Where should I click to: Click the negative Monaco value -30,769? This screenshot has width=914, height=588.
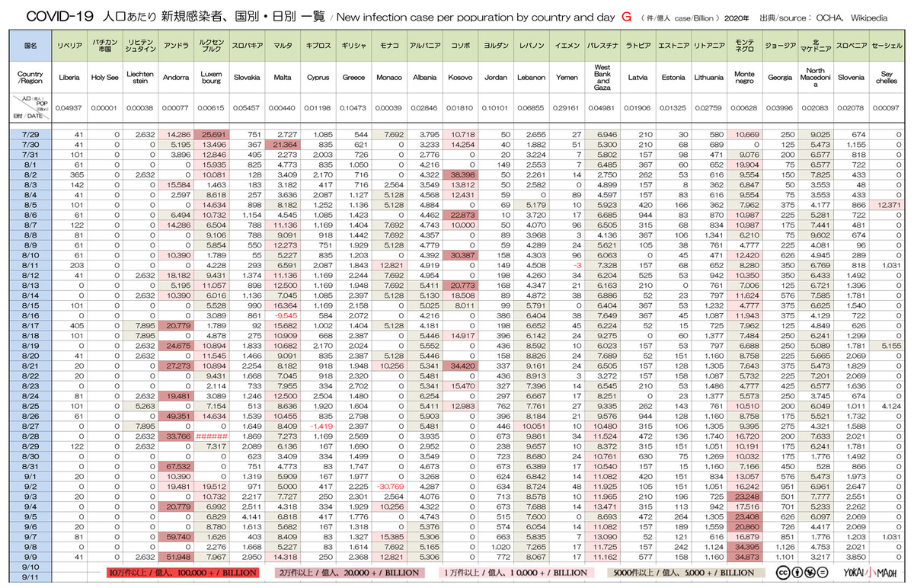click(x=388, y=485)
